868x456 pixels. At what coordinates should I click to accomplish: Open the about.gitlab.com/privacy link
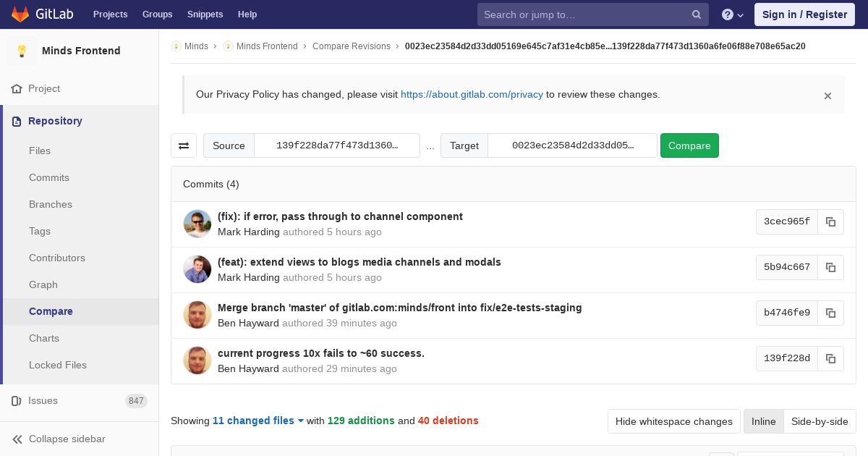point(472,94)
